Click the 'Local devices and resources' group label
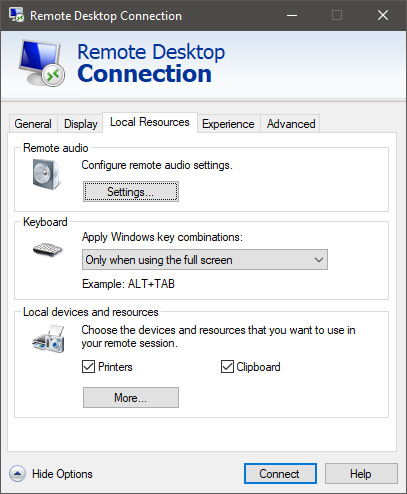 point(91,312)
